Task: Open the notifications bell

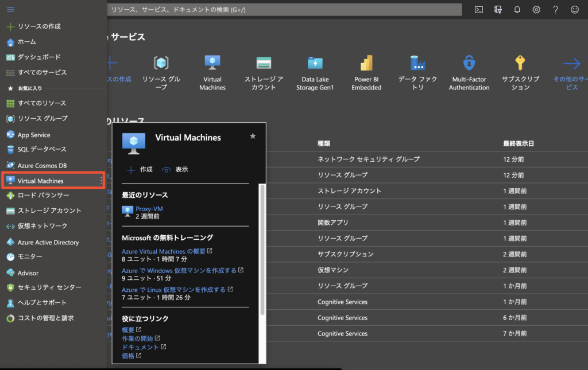Action: point(517,10)
